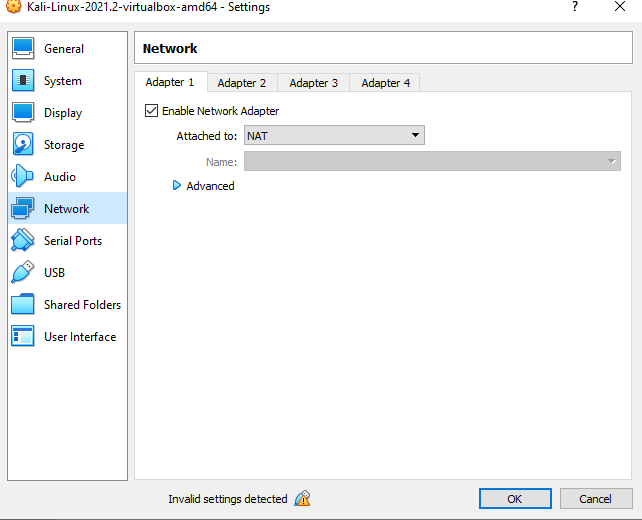Open the Serial Ports connector icon
This screenshot has height=520, width=642.
[23, 241]
